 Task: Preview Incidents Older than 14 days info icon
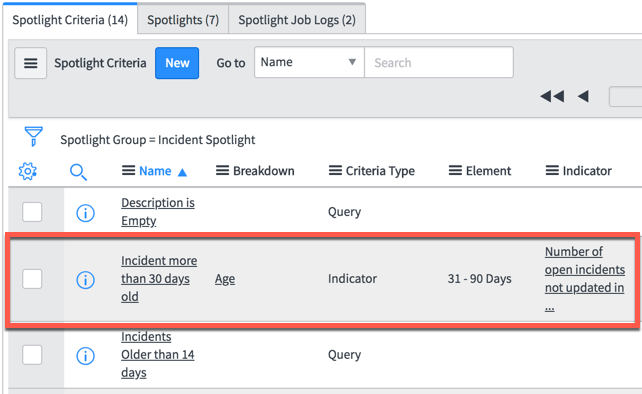tap(86, 356)
